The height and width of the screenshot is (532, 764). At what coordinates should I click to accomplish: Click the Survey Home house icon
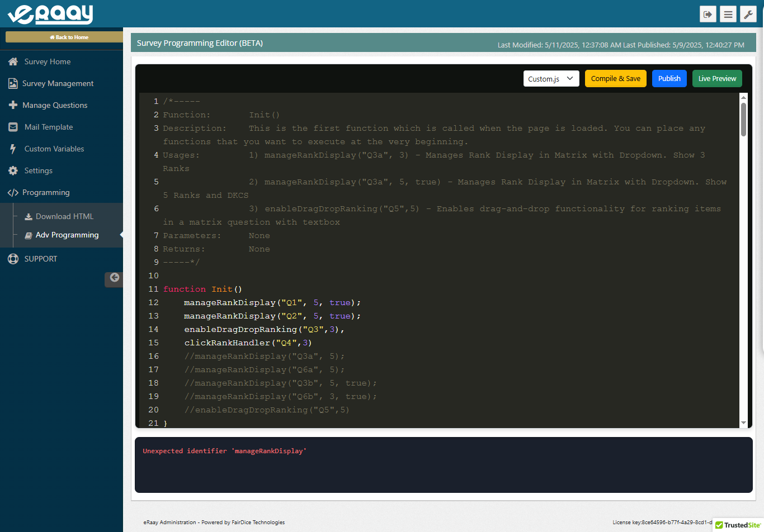pyautogui.click(x=13, y=61)
